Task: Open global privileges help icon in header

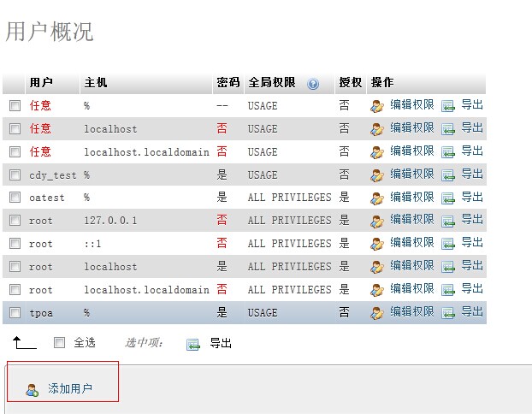Action: click(313, 84)
